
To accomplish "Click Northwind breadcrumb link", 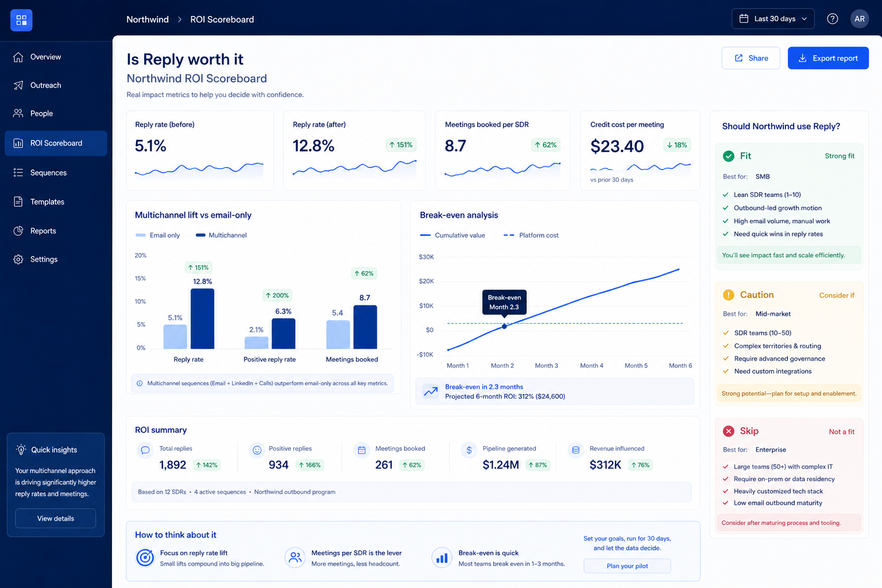I will pos(148,20).
